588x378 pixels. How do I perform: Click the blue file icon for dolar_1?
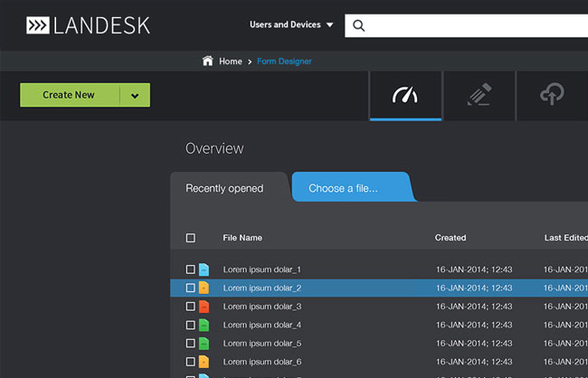(204, 269)
